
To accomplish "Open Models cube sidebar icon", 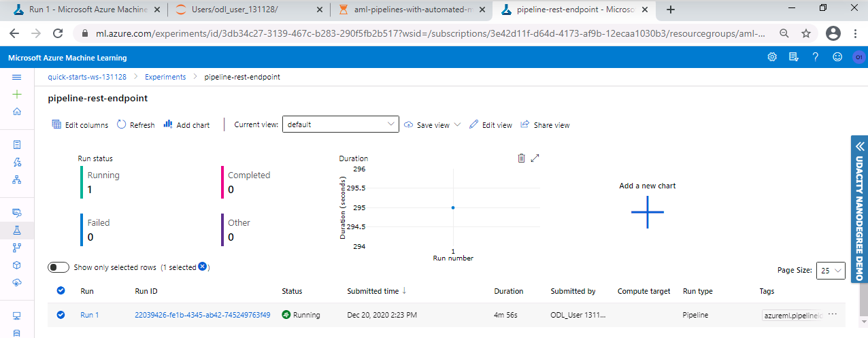I will tap(17, 265).
